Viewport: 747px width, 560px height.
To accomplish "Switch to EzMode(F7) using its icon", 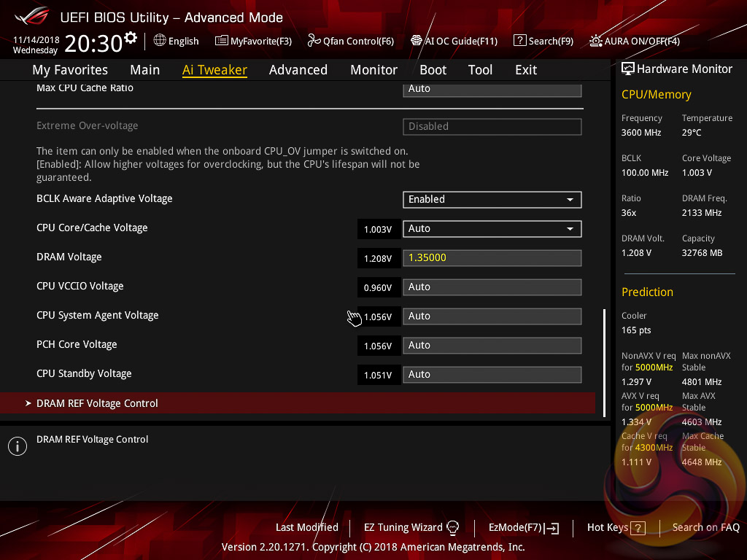I will [x=553, y=528].
